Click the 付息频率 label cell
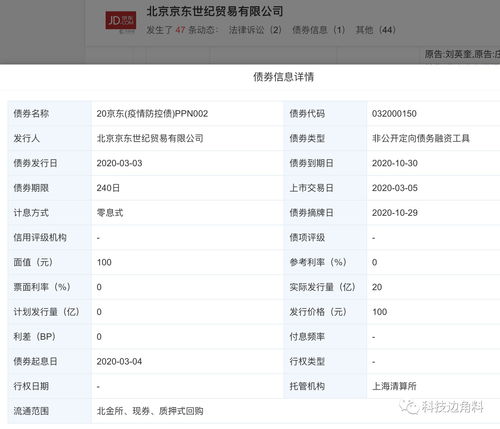500x429 pixels. coord(325,337)
